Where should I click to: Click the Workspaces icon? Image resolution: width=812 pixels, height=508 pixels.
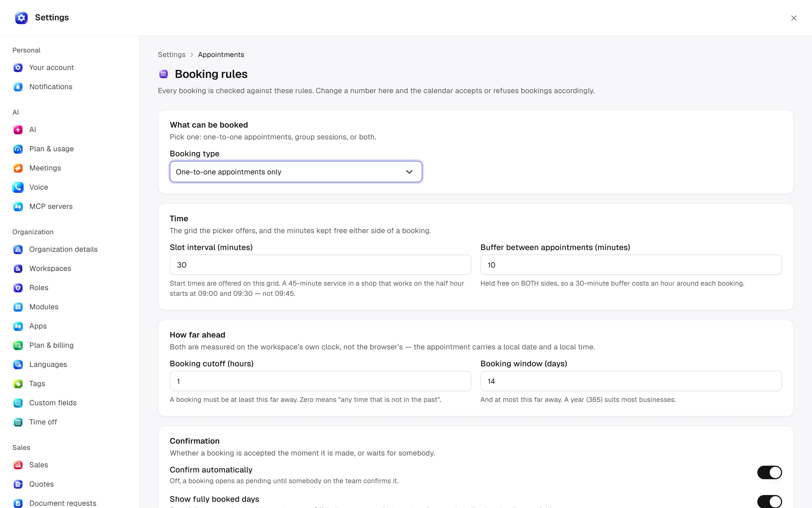[18, 268]
